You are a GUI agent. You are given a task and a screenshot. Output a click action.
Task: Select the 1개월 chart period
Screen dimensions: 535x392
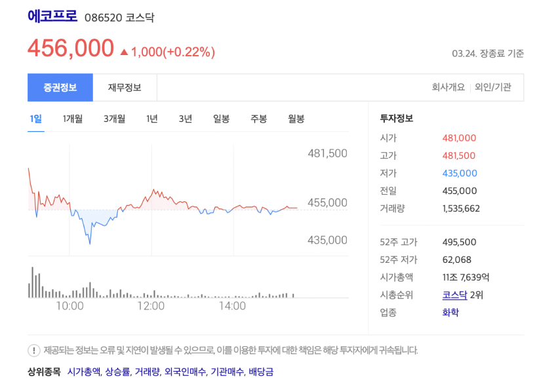pyautogui.click(x=71, y=118)
